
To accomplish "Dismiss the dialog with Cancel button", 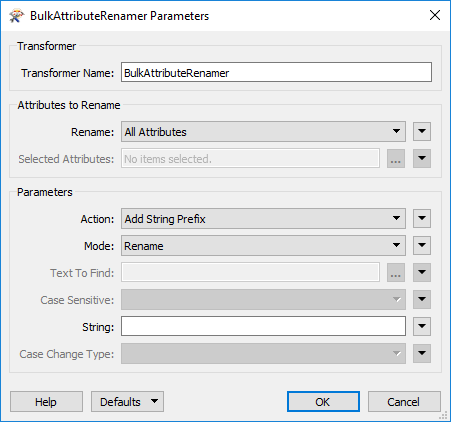I will pos(404,402).
